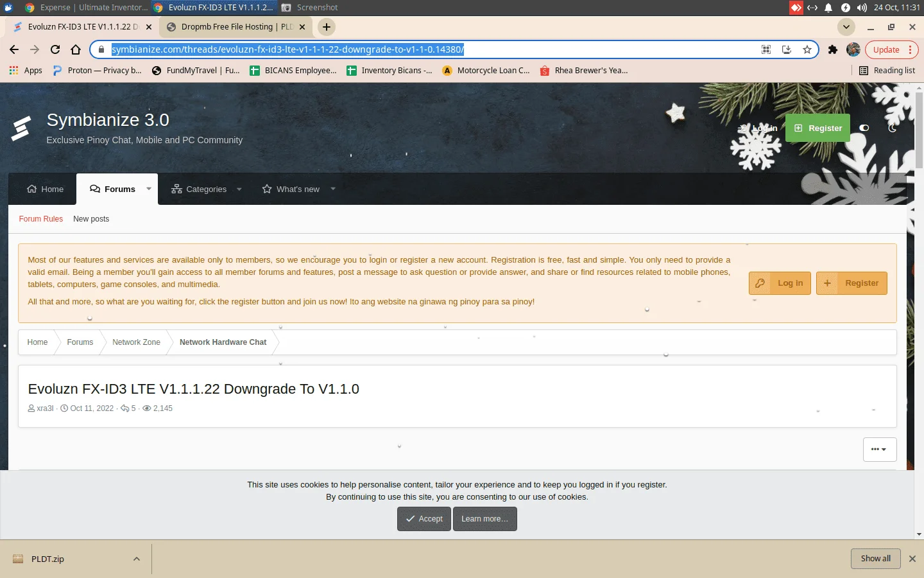This screenshot has width=924, height=578.
Task: Toggle the site style switch icon
Action: click(864, 128)
